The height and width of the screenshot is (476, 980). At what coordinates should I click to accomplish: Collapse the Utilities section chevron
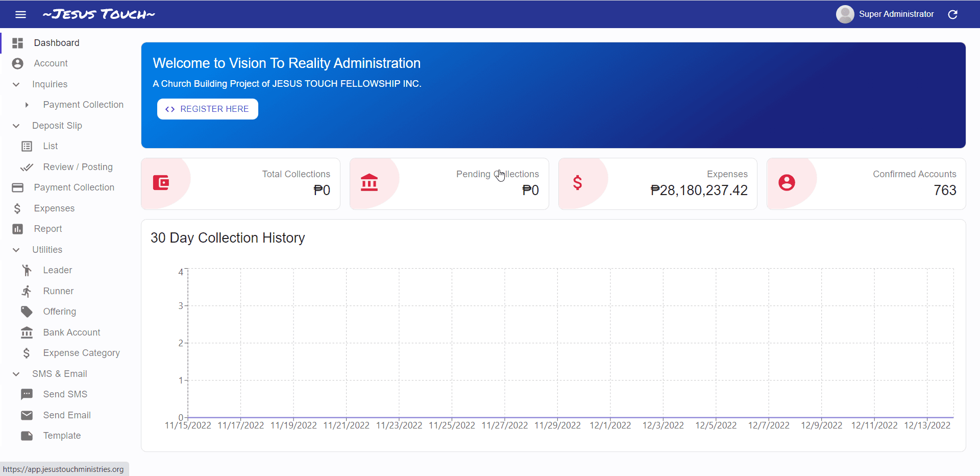pyautogui.click(x=16, y=250)
